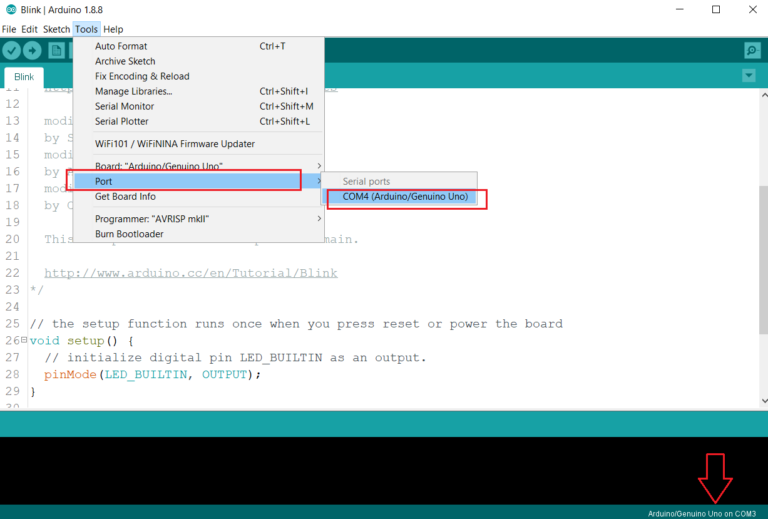The image size is (768, 519).
Task: Collapse the void setup() fold marker
Action: (24, 339)
